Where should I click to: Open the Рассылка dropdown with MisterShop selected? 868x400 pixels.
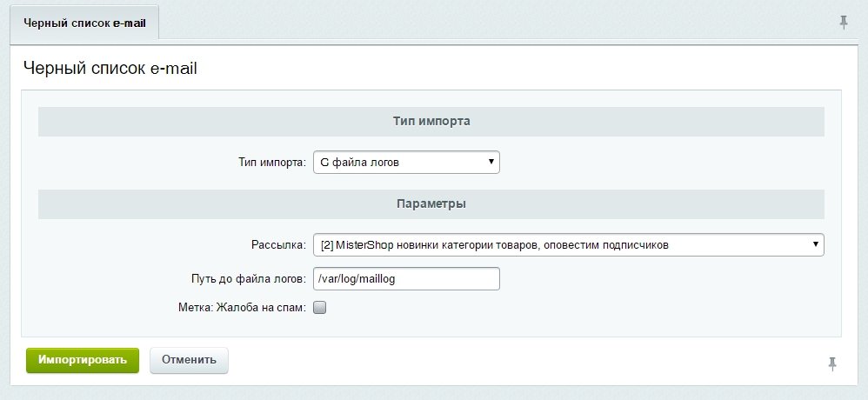point(569,244)
